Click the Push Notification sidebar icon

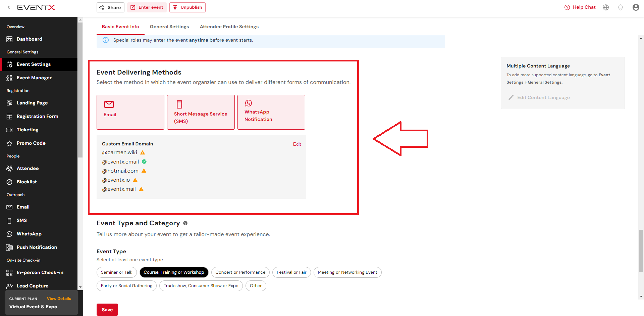tap(9, 247)
